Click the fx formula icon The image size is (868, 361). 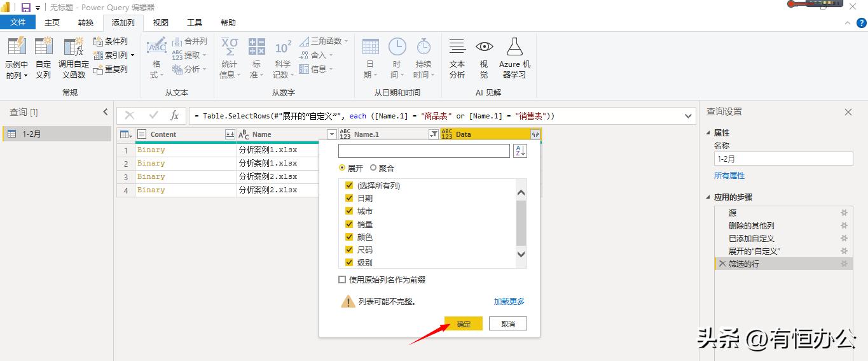174,115
